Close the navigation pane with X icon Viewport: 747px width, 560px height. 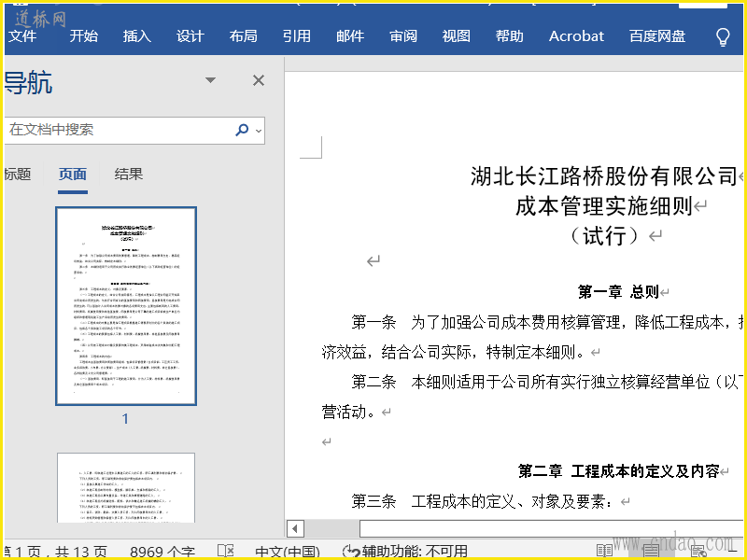pos(259,81)
